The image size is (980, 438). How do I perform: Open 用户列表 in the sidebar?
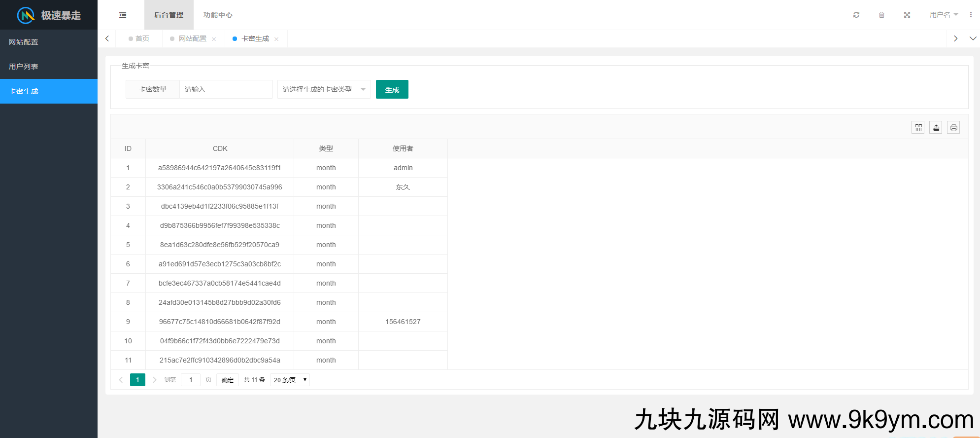[x=24, y=67]
